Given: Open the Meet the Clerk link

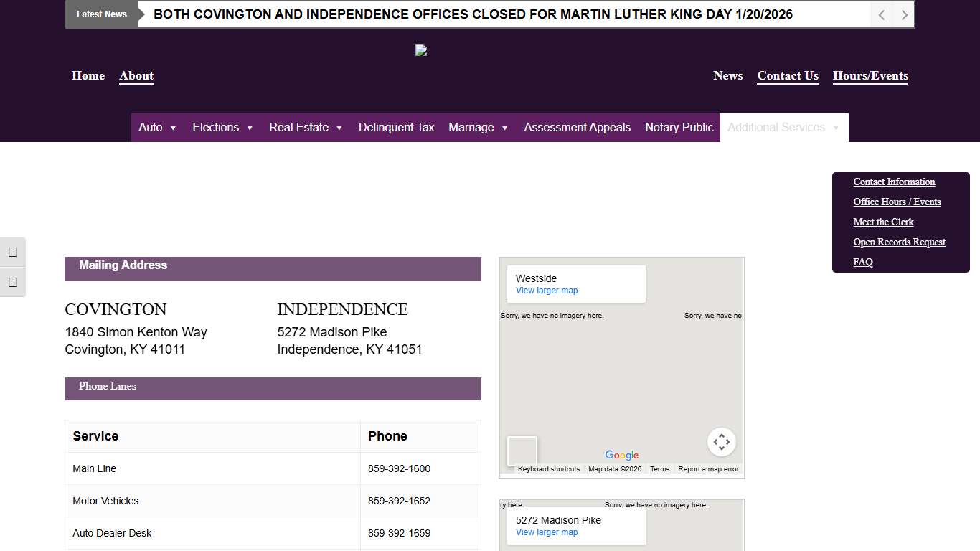Looking at the screenshot, I should pos(883,222).
